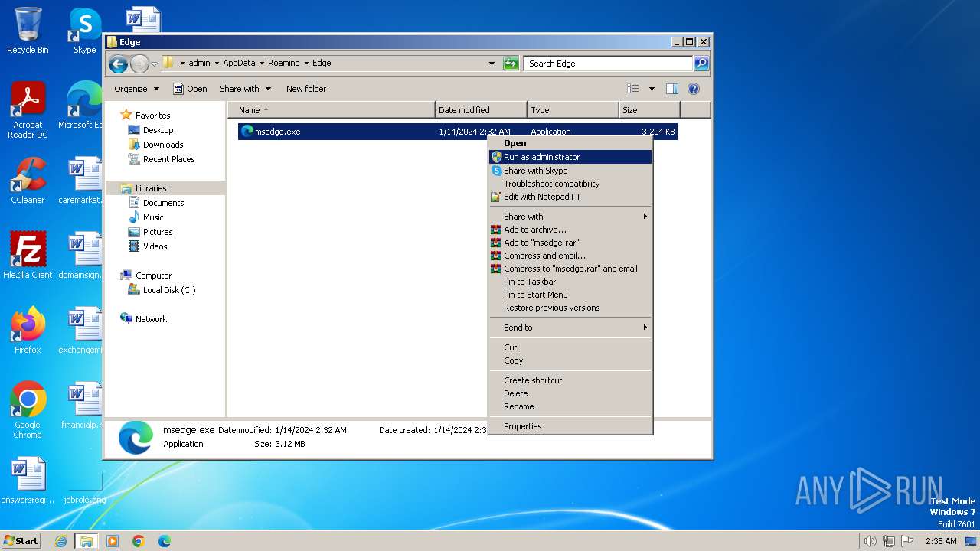Choose Open in the context menu
This screenshot has width=980, height=551.
click(570, 143)
